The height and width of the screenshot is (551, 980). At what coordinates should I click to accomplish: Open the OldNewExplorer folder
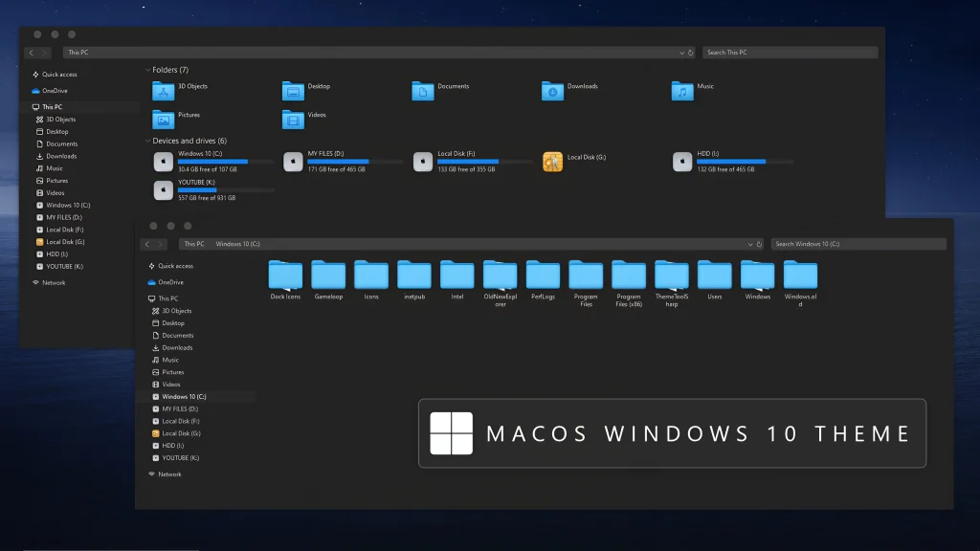point(500,275)
